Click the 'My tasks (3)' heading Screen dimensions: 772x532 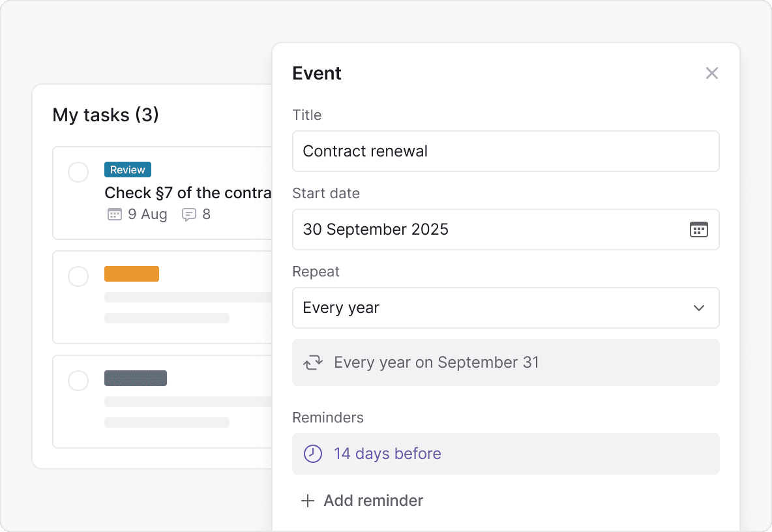point(106,115)
